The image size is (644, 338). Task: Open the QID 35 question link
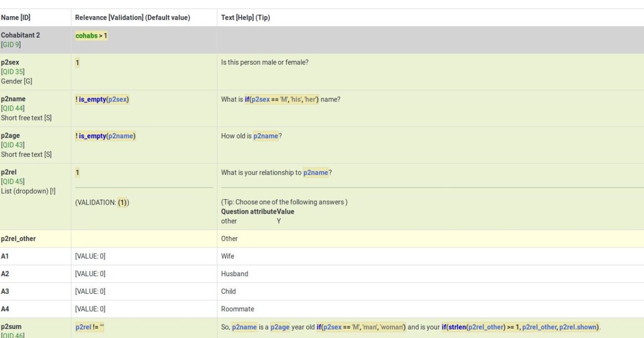tap(13, 72)
